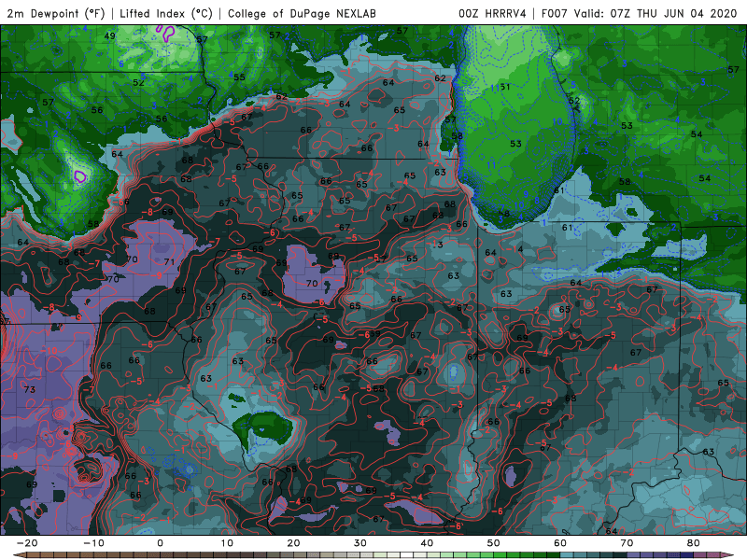The image size is (747, 560).
Task: Click the 30 tick label on the color scale
Action: tap(360, 543)
